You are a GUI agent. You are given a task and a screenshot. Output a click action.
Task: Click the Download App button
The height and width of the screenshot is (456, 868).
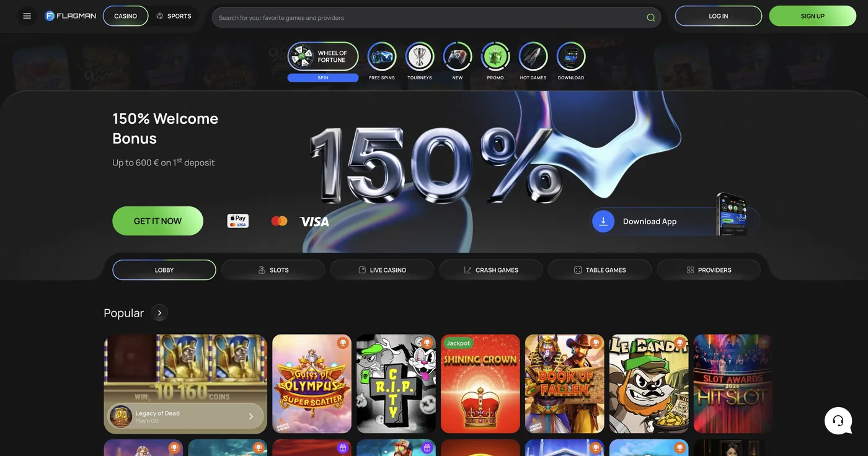pos(675,221)
